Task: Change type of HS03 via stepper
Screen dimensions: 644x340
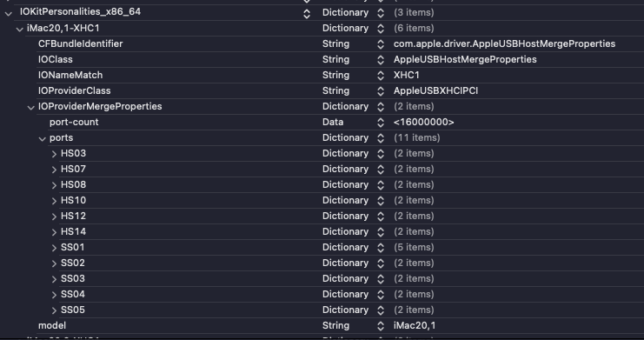Action: pos(381,154)
